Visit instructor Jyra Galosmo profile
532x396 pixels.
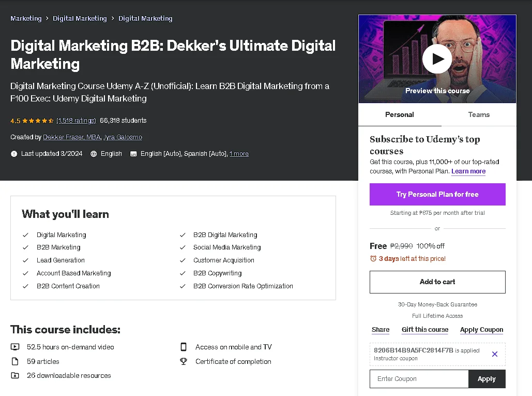[123, 137]
